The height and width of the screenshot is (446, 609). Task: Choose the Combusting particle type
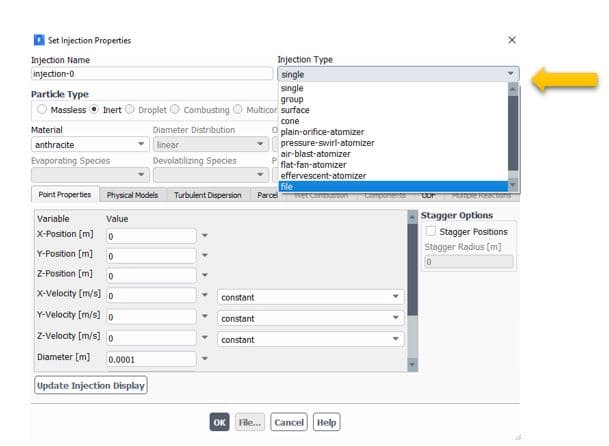tap(176, 109)
